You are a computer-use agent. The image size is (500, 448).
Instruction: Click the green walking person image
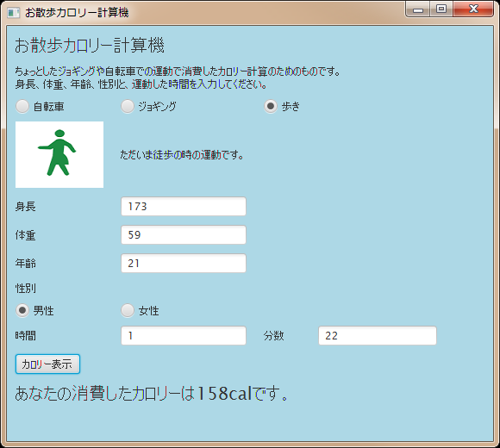(x=59, y=154)
